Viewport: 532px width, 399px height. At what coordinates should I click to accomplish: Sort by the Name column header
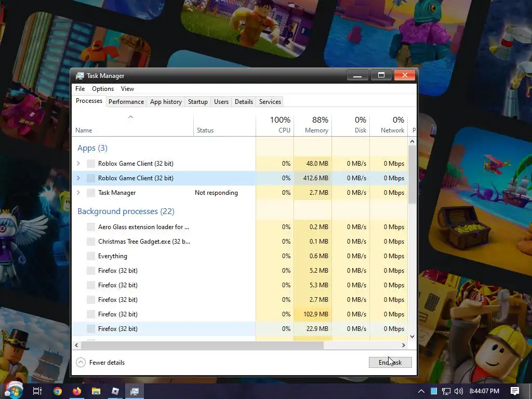[x=132, y=125]
